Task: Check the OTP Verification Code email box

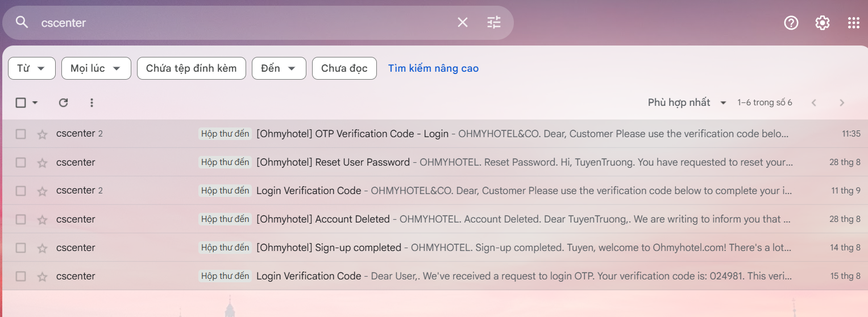Action: click(21, 134)
